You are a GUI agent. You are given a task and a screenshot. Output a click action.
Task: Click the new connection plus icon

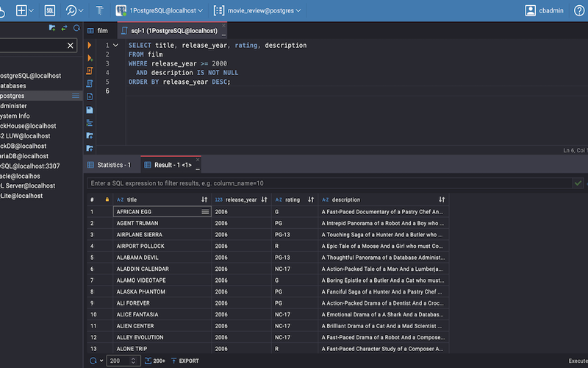pyautogui.click(x=21, y=10)
